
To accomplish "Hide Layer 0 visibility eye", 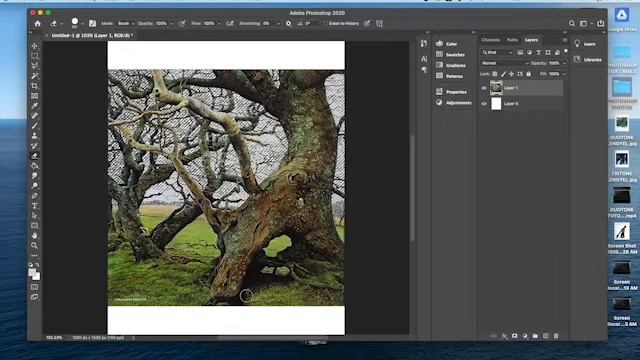I will point(484,104).
